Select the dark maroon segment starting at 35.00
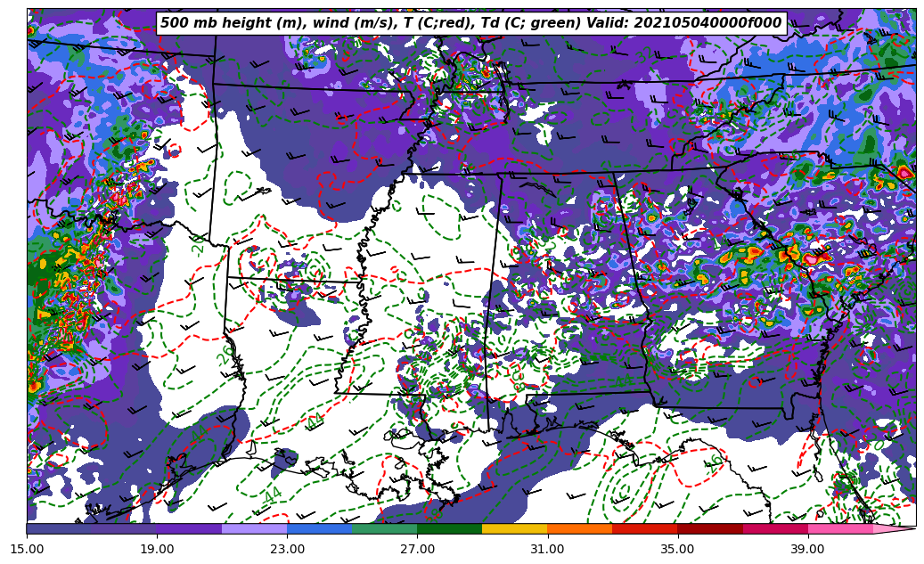The height and width of the screenshot is (564, 924). (x=710, y=528)
